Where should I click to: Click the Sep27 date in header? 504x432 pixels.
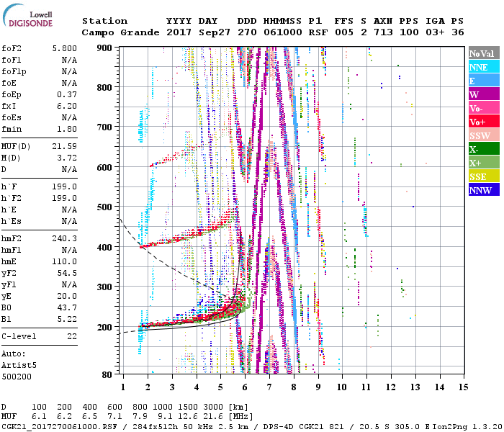coord(215,32)
